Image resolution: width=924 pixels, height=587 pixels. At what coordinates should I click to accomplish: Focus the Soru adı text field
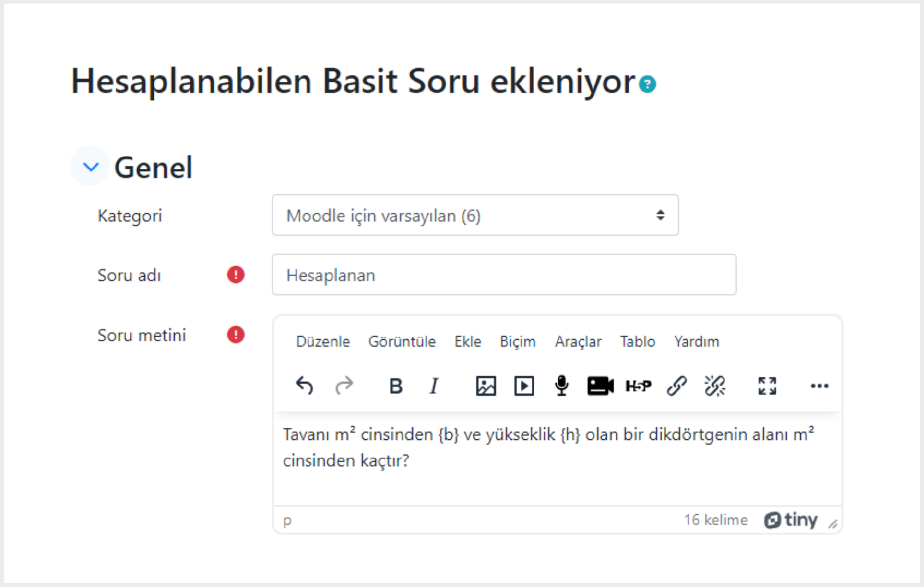pos(504,275)
